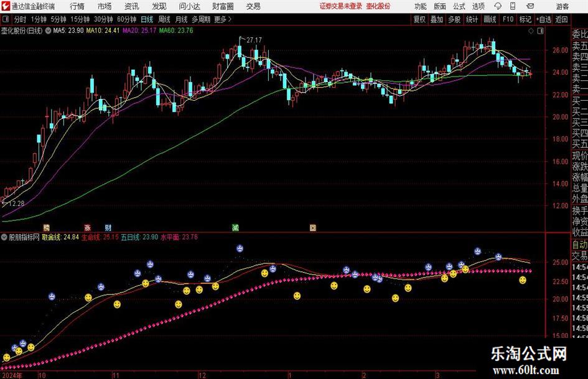Click the 取舍线: 24.84 indicator value
The width and height of the screenshot is (588, 379).
[x=60, y=237]
